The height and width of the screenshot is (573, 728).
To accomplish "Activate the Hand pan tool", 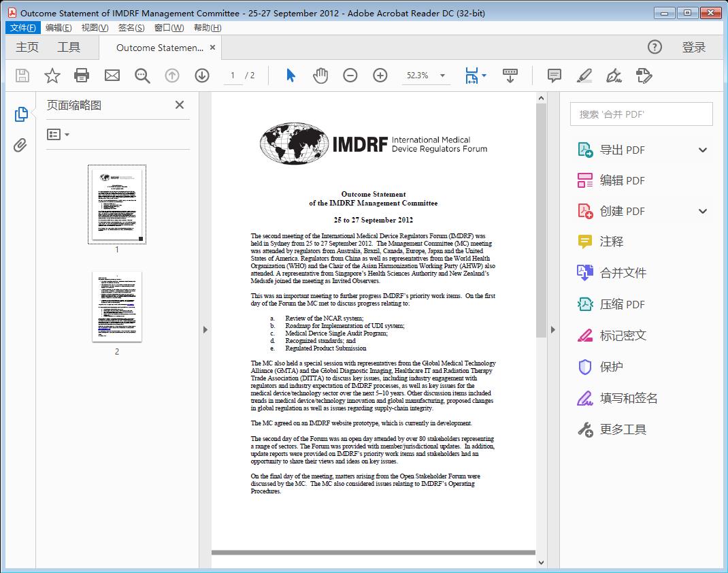I will (x=320, y=76).
